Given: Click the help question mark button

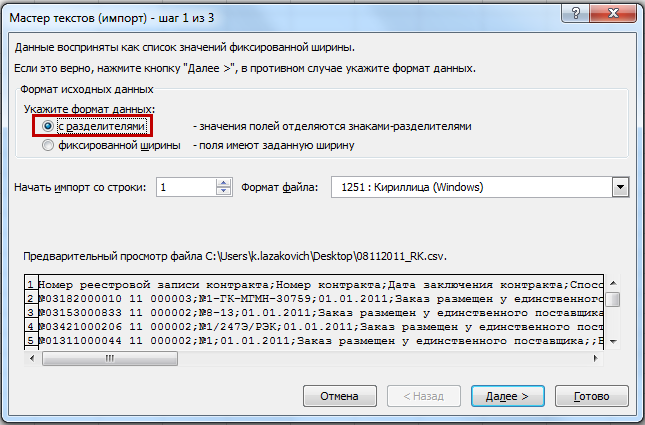Looking at the screenshot, I should click(x=575, y=14).
